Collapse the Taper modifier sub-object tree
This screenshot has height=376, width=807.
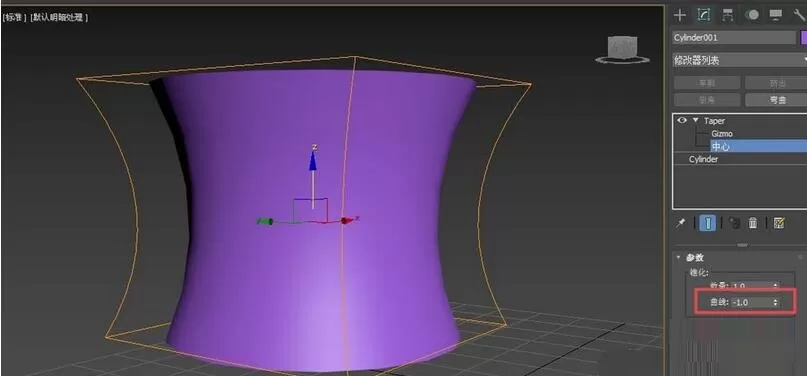pyautogui.click(x=696, y=120)
